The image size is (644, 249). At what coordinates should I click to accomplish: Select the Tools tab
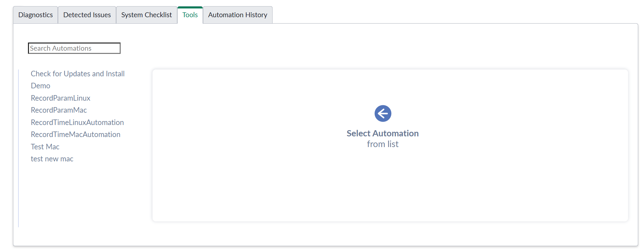click(190, 15)
